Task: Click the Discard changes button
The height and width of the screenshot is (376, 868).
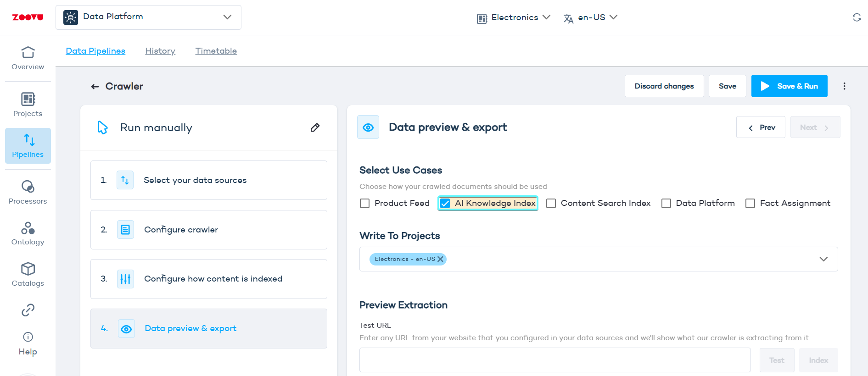Action: (x=664, y=86)
